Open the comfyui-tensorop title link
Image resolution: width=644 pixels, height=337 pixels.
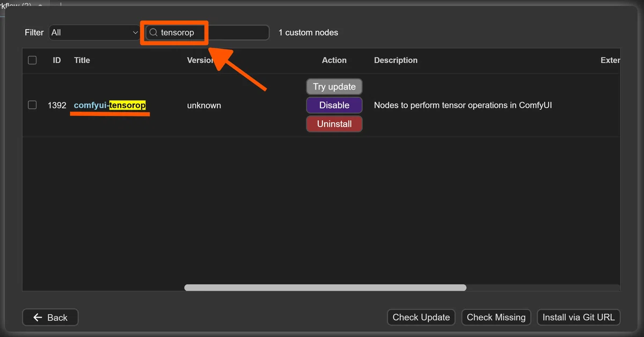click(109, 105)
